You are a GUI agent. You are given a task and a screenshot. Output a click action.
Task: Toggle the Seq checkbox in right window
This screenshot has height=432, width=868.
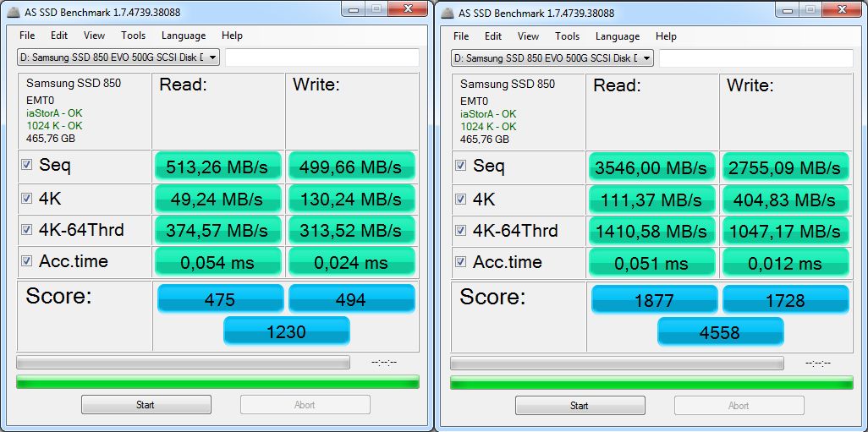point(460,166)
